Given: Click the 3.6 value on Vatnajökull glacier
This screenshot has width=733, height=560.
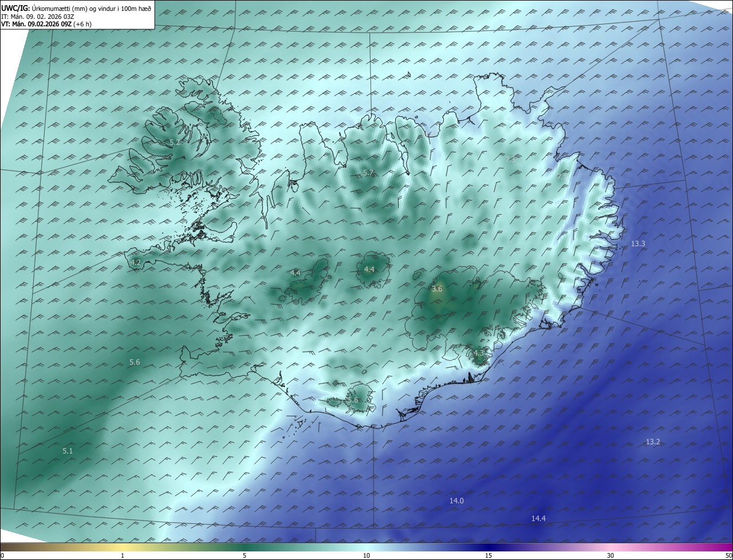Looking at the screenshot, I should point(437,289).
